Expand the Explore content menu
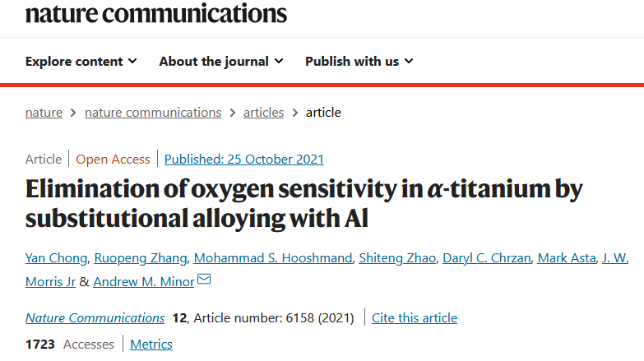Screen dimensions: 644x361 click(81, 61)
